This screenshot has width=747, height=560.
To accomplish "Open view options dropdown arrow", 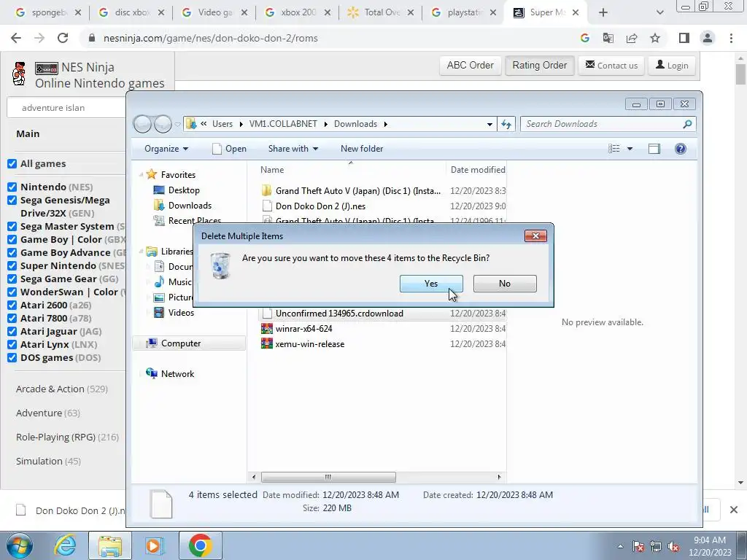I will [630, 149].
